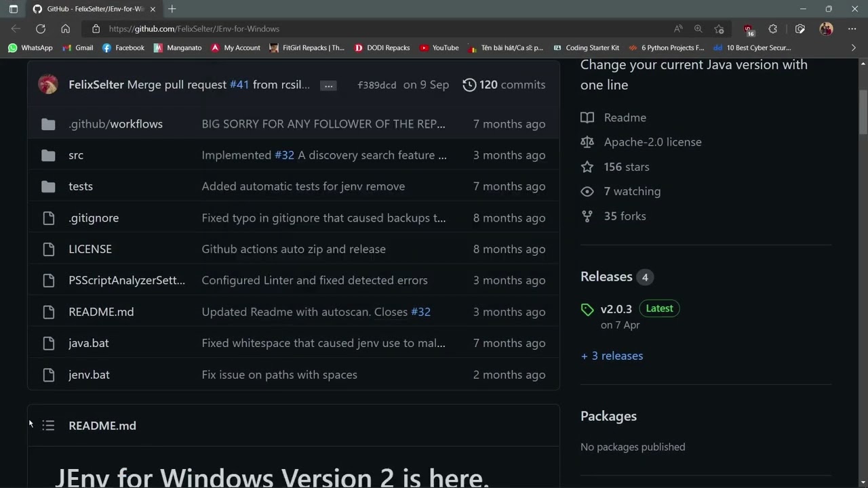This screenshot has height=488, width=868.
Task: Click the star icon beside 156 stars
Action: 587,167
